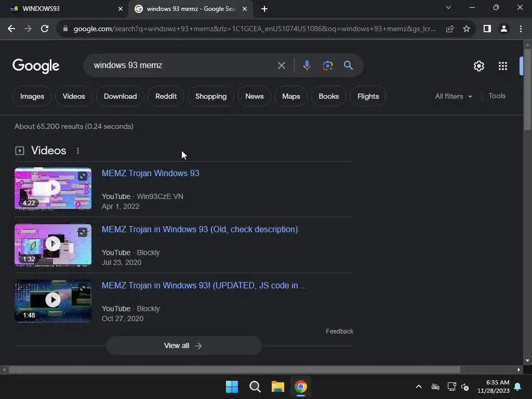
Task: Start voice search with the microphone
Action: (307, 65)
